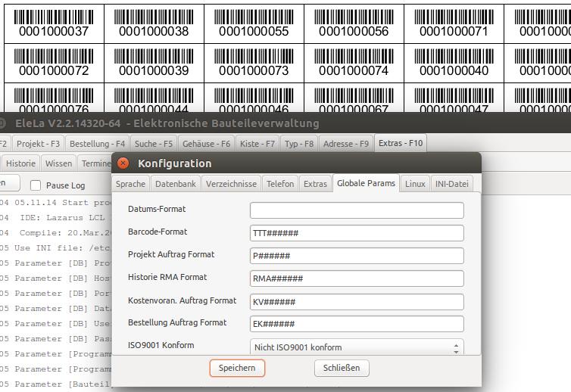Click barcode label 0001000038
The image size is (571, 392).
point(154,23)
